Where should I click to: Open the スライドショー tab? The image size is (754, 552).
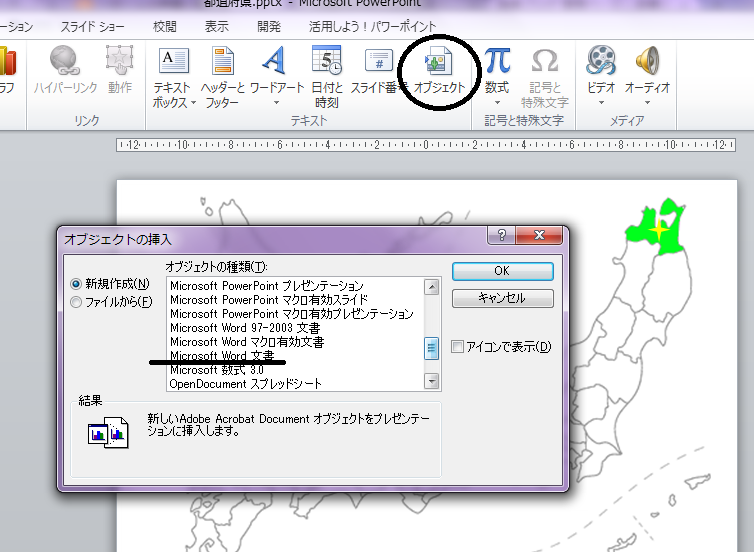point(92,26)
